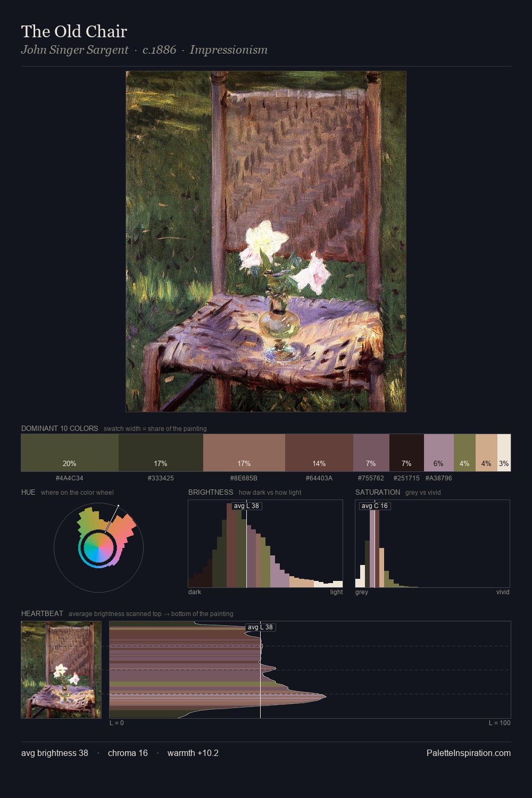This screenshot has width=532, height=798.
Task: Click the artist name John Singer Sargent
Action: (74, 50)
